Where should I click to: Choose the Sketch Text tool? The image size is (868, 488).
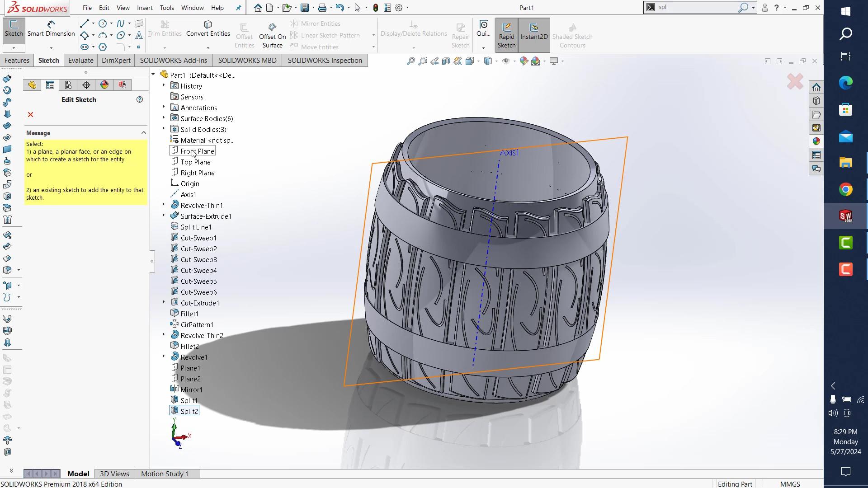pyautogui.click(x=139, y=35)
